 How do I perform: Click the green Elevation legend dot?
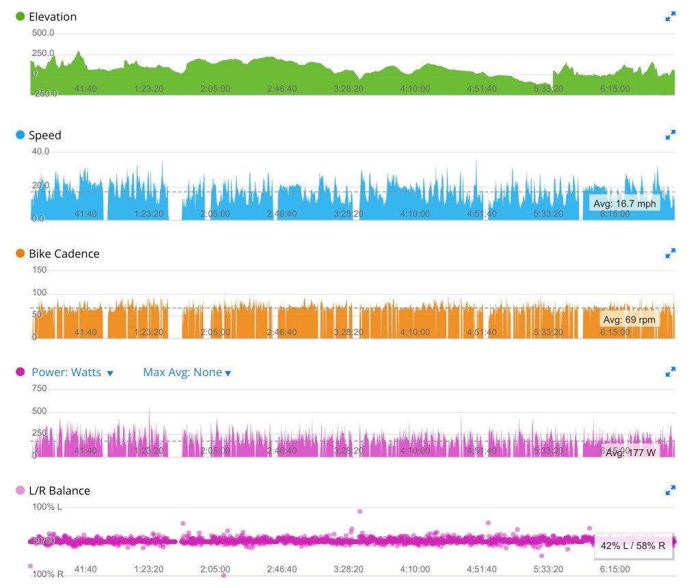[21, 16]
